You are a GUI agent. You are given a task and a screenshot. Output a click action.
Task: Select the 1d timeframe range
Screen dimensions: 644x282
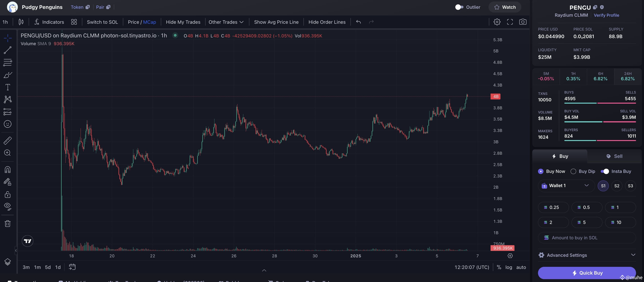(58, 267)
